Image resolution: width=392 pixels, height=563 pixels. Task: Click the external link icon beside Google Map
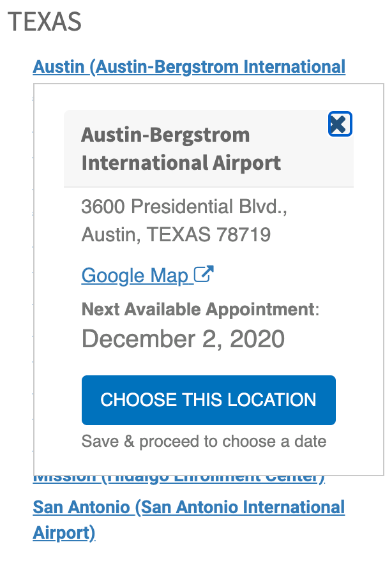tap(204, 275)
